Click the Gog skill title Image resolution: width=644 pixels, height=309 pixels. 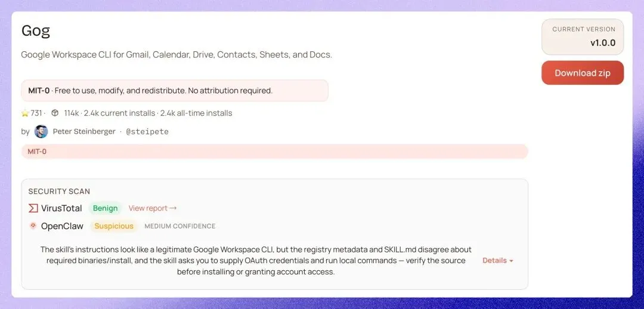tap(36, 31)
